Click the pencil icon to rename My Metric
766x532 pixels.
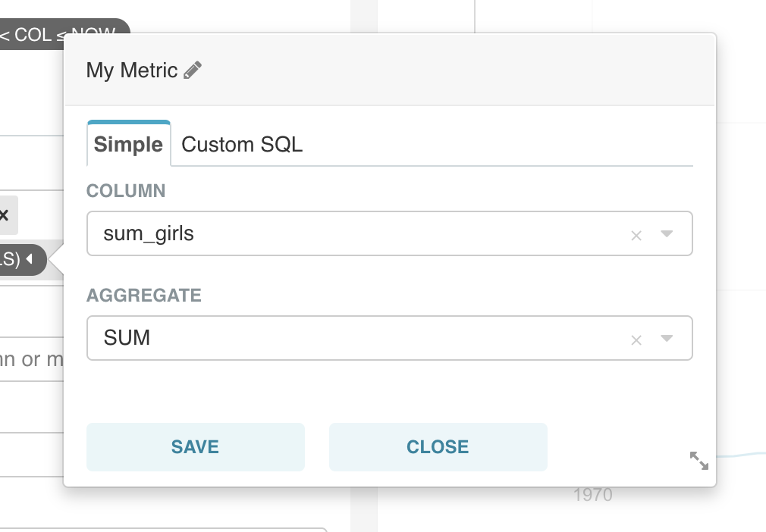(x=193, y=70)
